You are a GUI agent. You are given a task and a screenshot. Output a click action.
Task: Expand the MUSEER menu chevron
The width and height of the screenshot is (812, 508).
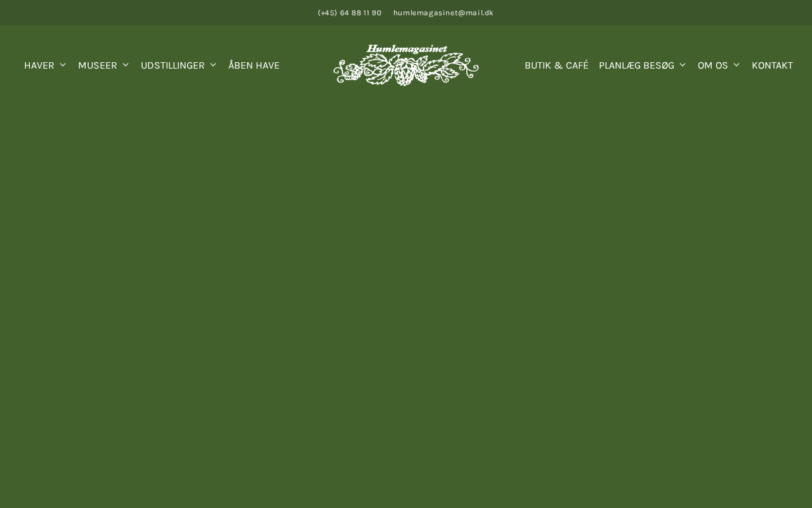pyautogui.click(x=126, y=65)
